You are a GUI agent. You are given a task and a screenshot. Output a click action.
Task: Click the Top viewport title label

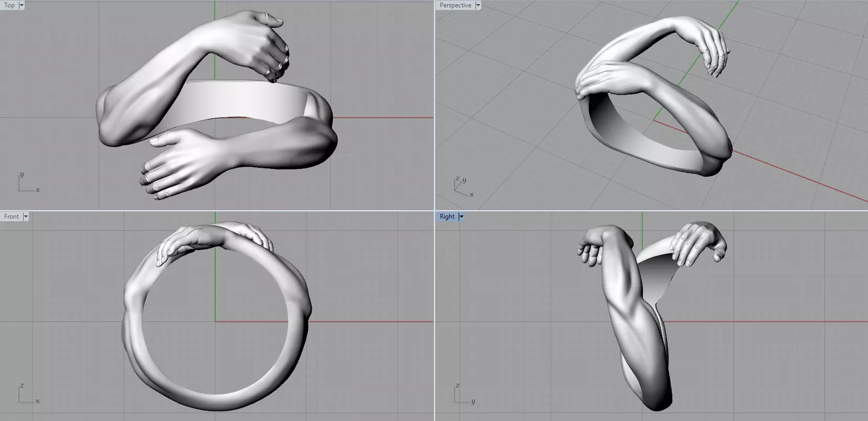click(9, 5)
